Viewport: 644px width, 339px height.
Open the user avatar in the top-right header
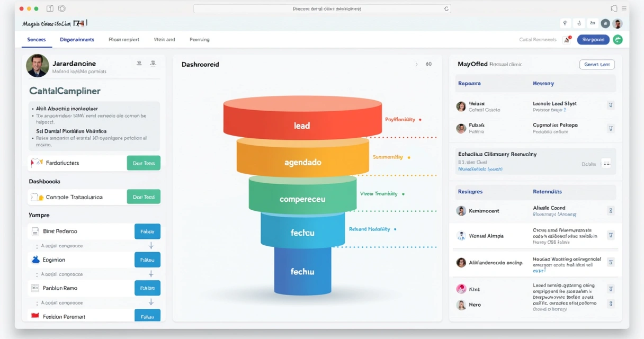pos(618,23)
